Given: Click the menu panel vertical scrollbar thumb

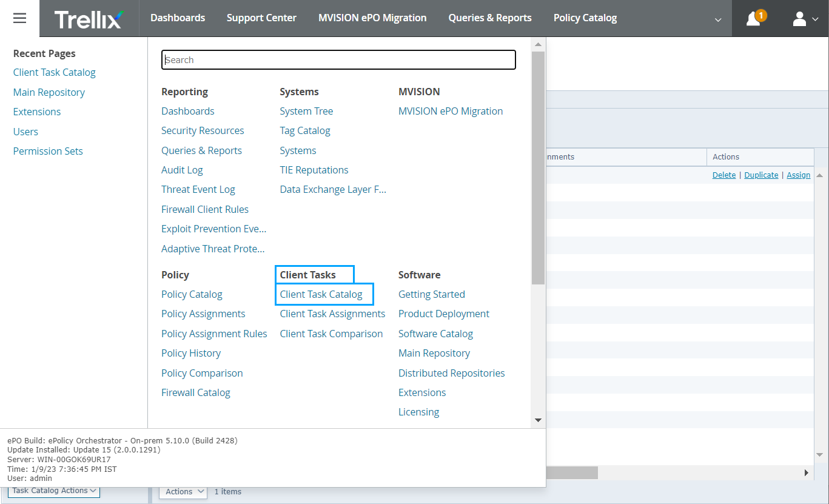Looking at the screenshot, I should click(538, 168).
